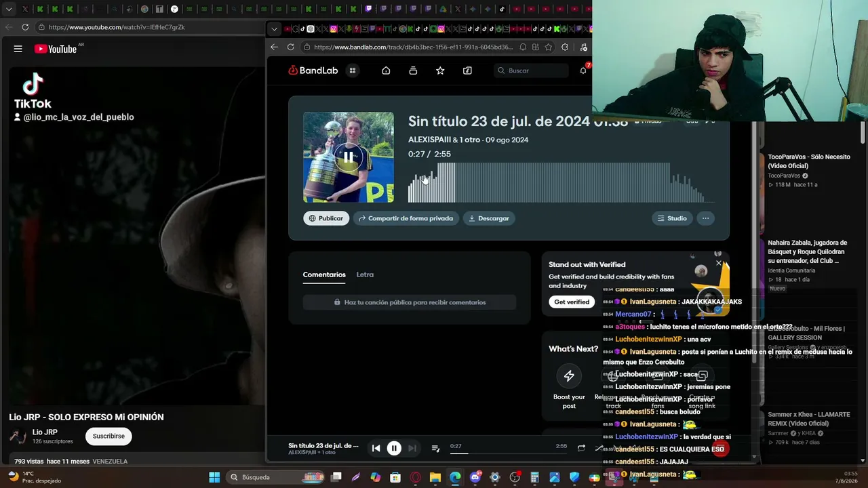Reload the BandLab page

[x=291, y=47]
